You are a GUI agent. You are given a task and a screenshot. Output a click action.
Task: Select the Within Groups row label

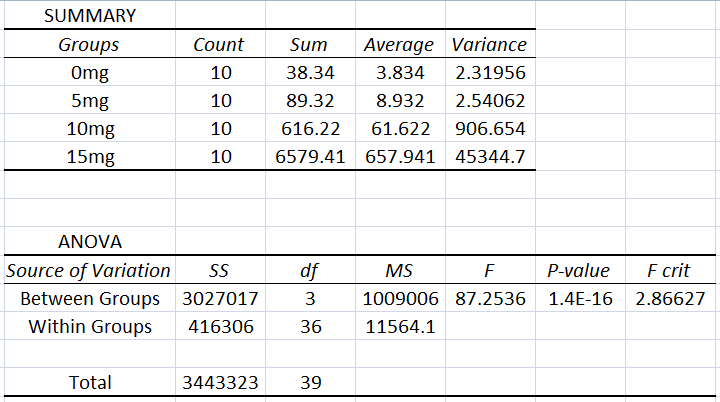click(x=88, y=327)
